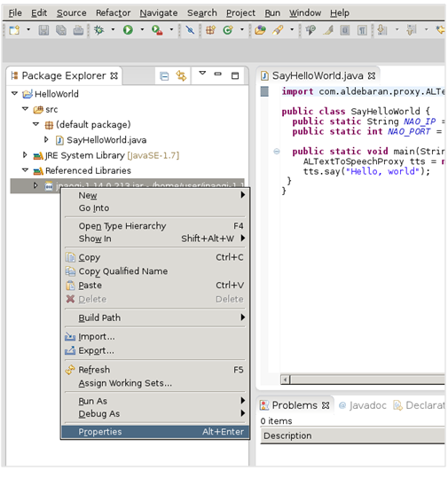Image resolution: width=448 pixels, height=478 pixels.
Task: Choose Open Type Hierarchy menu entry
Action: click(x=155, y=226)
